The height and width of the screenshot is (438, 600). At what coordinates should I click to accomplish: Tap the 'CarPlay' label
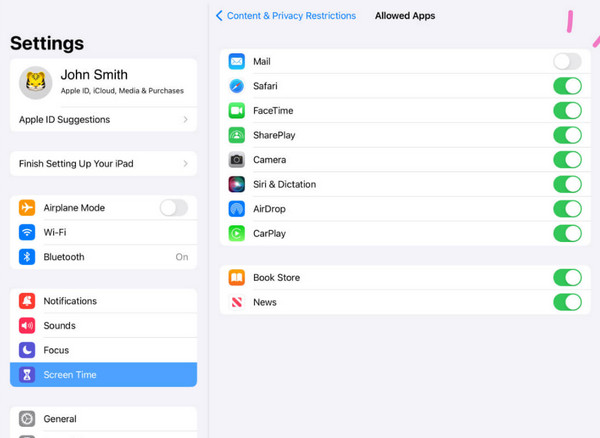pos(269,234)
